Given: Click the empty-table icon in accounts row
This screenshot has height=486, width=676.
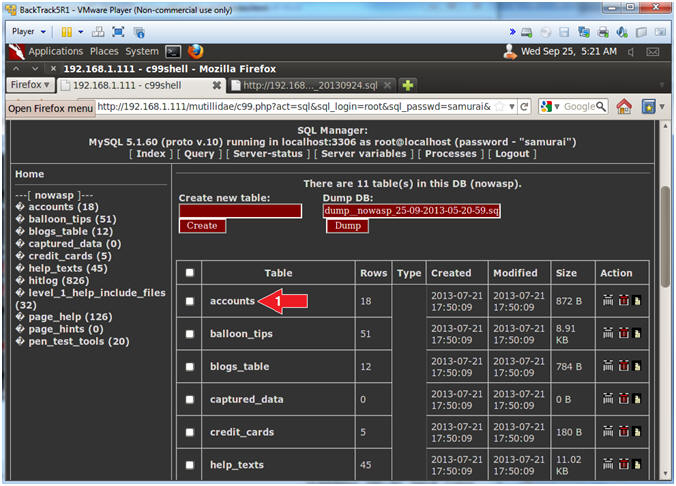Looking at the screenshot, I should [x=608, y=300].
